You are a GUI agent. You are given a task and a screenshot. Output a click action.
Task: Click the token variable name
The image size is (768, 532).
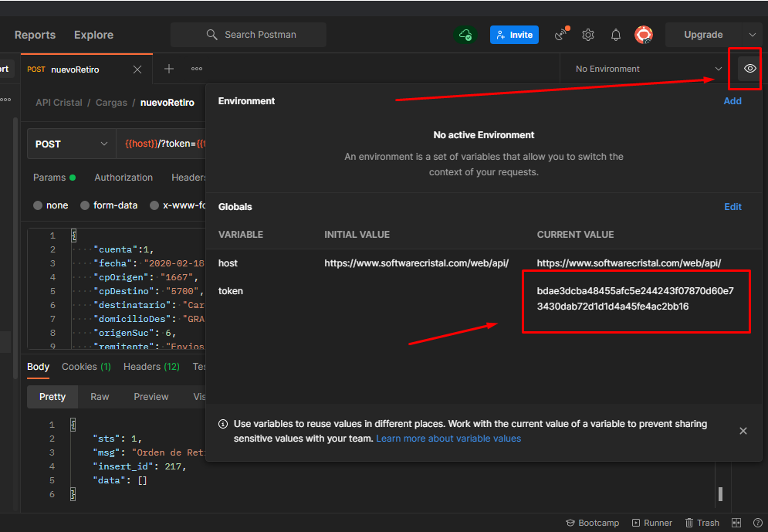click(230, 291)
